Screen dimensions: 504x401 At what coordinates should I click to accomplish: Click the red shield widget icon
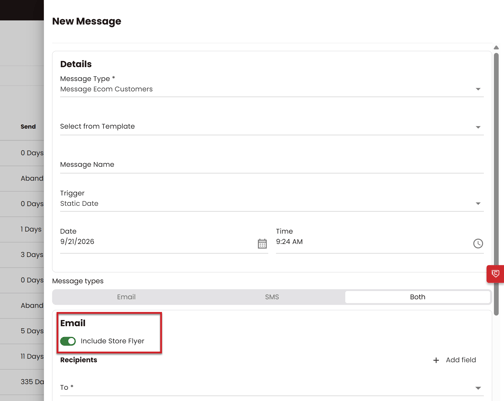[x=496, y=274]
